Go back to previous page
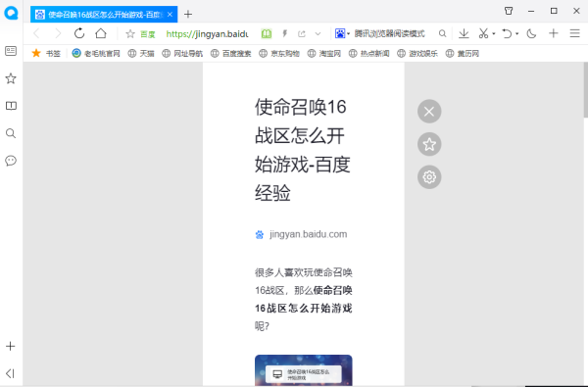 [36, 33]
